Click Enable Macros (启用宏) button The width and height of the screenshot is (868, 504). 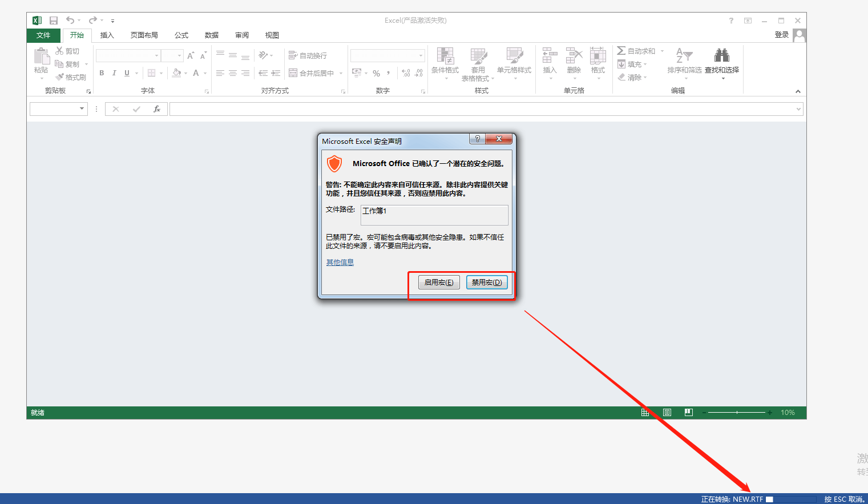click(439, 283)
